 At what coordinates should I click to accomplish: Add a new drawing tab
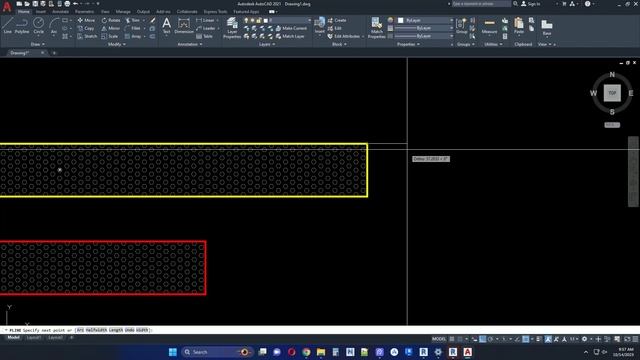(x=54, y=53)
